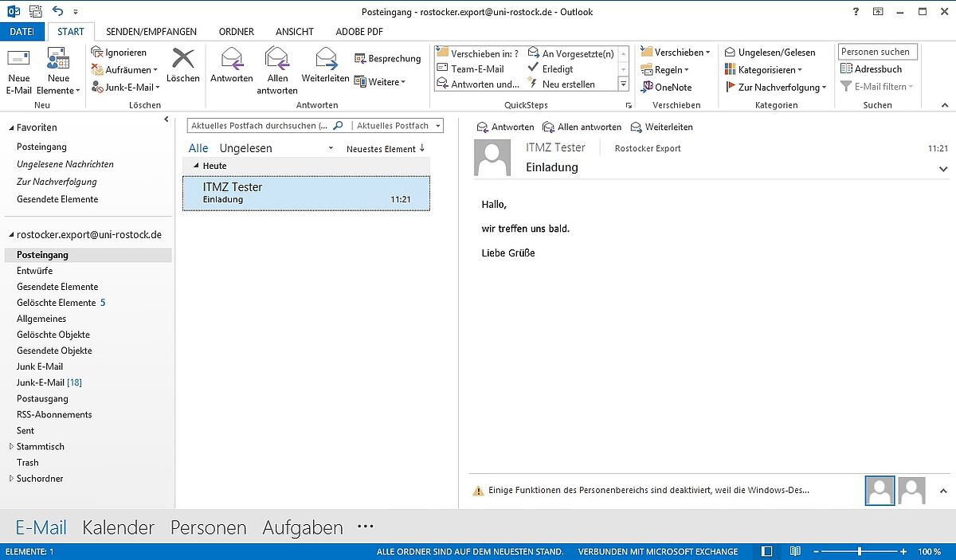Expand the Stammtisch folder

11,447
